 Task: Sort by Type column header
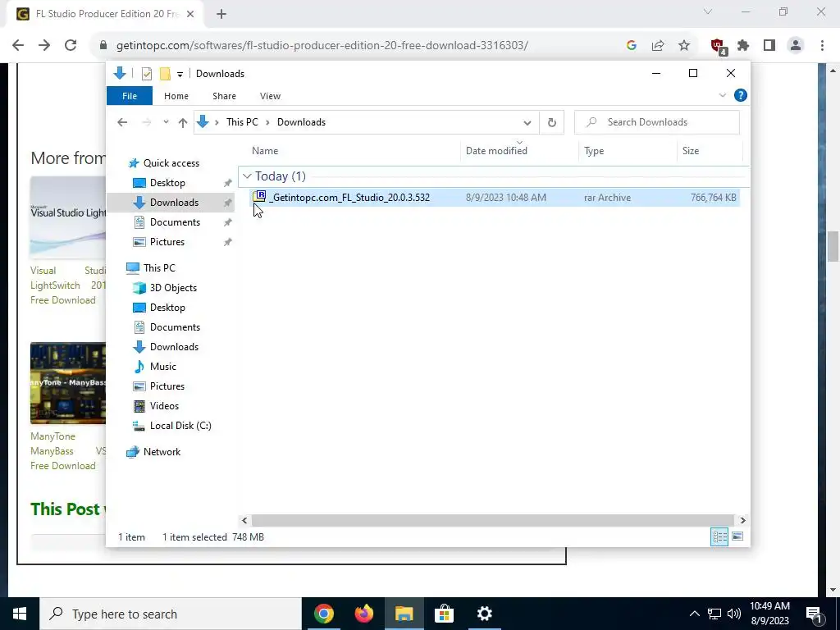(628, 151)
